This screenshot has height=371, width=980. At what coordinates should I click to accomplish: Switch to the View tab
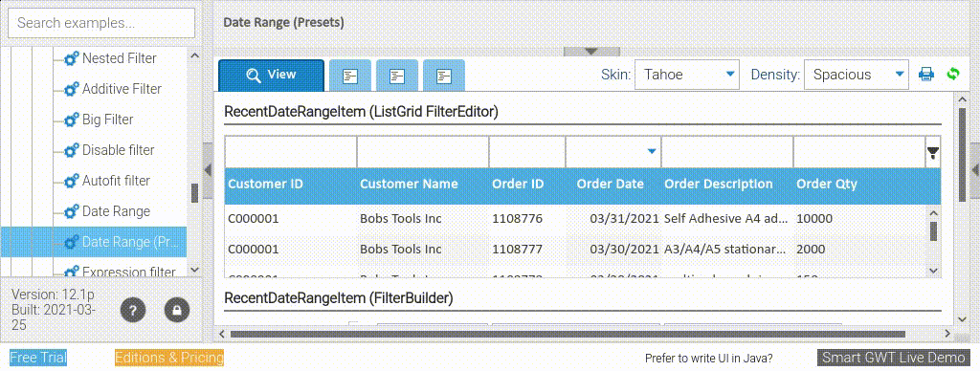coord(271,75)
